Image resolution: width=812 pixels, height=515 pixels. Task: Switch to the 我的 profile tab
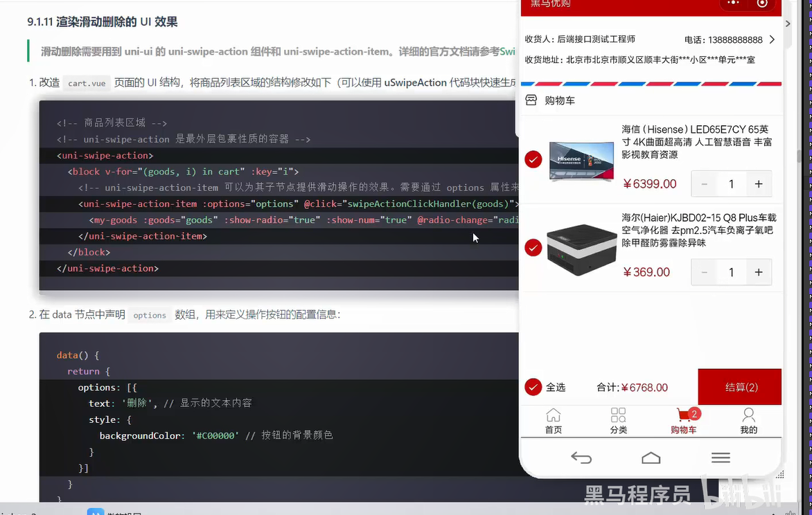pyautogui.click(x=749, y=422)
